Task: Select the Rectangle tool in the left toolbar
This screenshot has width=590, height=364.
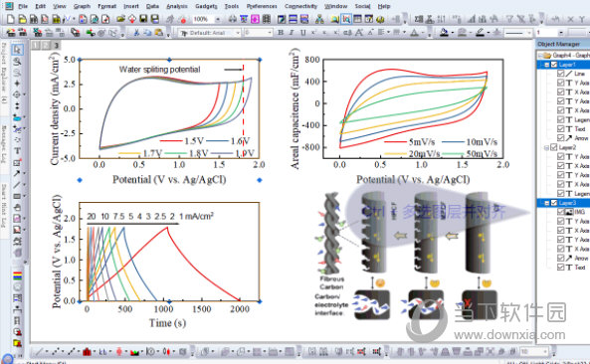Action: [x=17, y=196]
